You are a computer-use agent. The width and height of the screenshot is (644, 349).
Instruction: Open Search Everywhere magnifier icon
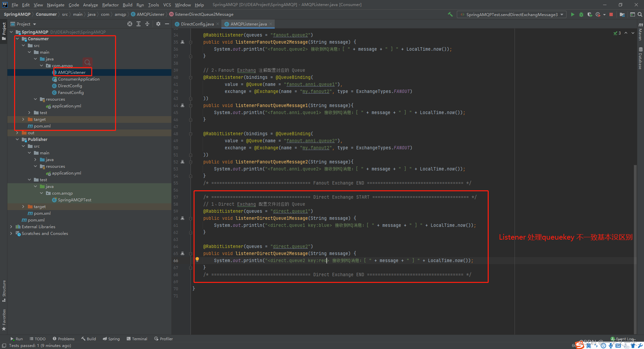640,14
